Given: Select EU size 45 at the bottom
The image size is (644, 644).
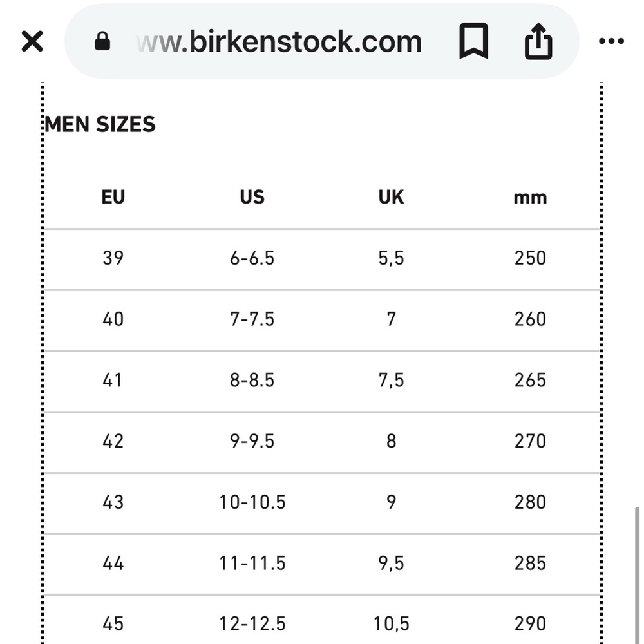Looking at the screenshot, I should click(x=113, y=623).
